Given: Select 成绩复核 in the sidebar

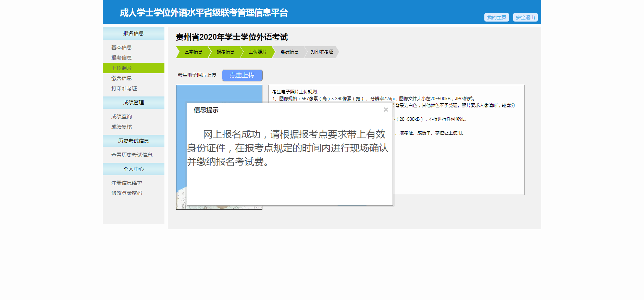Looking at the screenshot, I should tap(122, 127).
